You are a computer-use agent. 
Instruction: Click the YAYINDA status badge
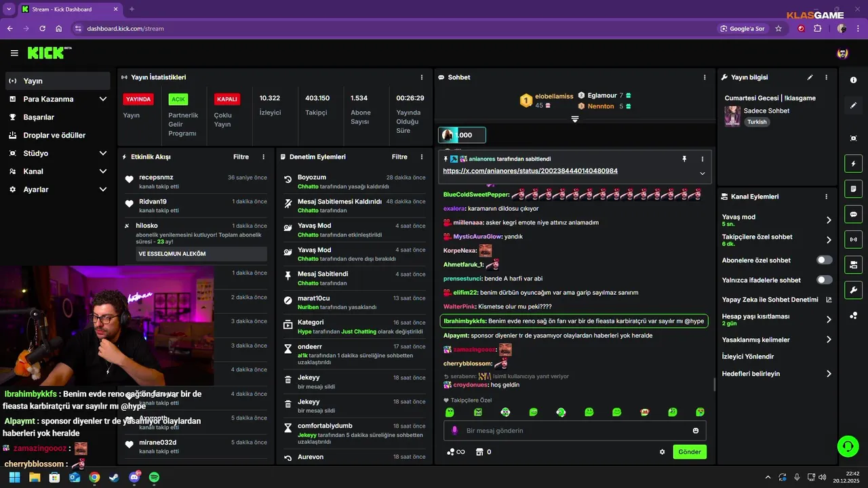138,99
